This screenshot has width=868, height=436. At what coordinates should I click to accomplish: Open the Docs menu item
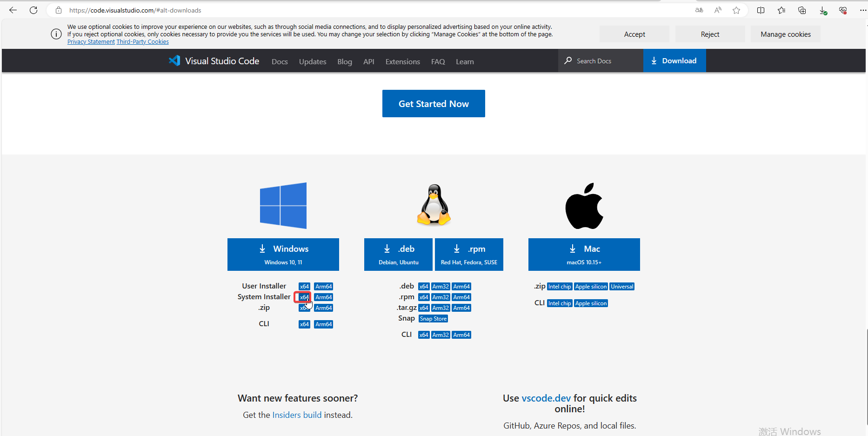pos(280,61)
